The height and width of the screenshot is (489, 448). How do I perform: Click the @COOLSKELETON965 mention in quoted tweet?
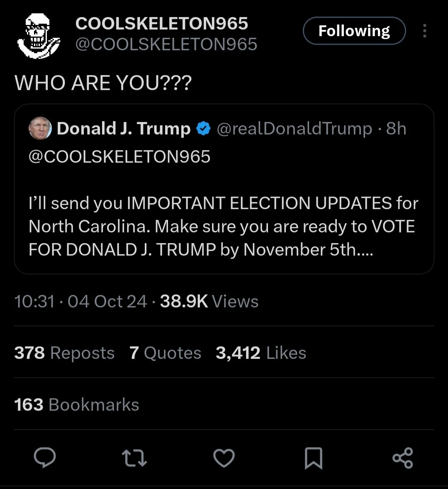(119, 157)
